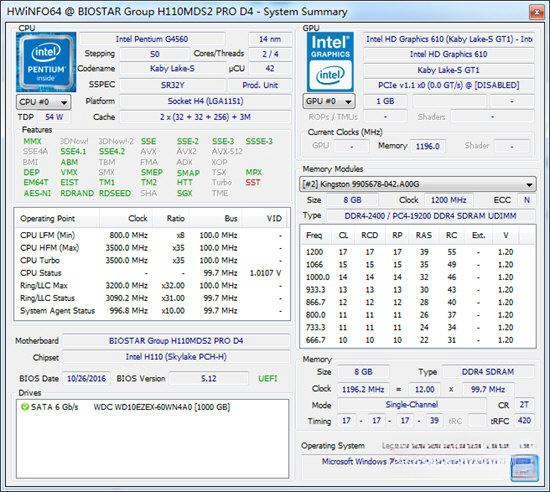Viewport: 550px width, 492px height.
Task: Select the CPU LFM (Min) row
Action: pyautogui.click(x=152, y=235)
